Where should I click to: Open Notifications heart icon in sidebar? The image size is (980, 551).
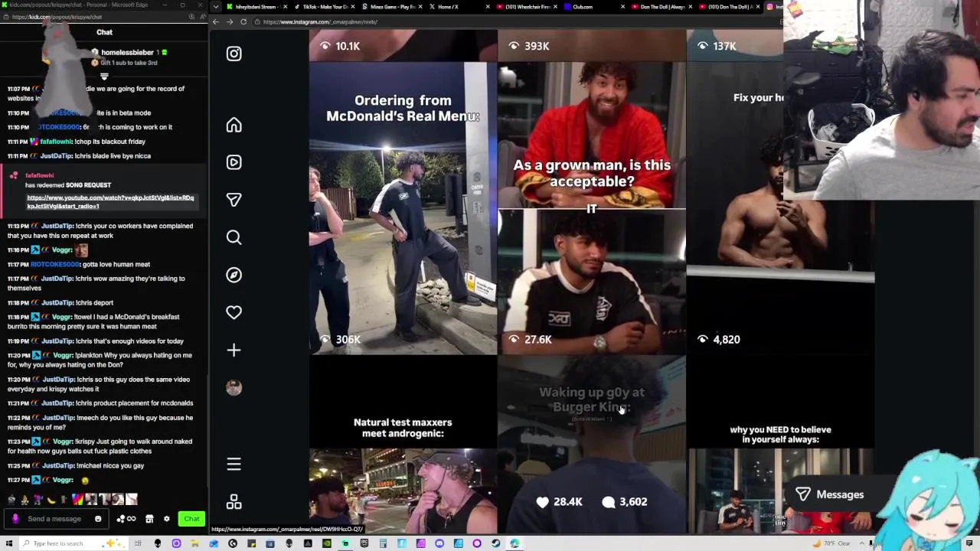[234, 312]
